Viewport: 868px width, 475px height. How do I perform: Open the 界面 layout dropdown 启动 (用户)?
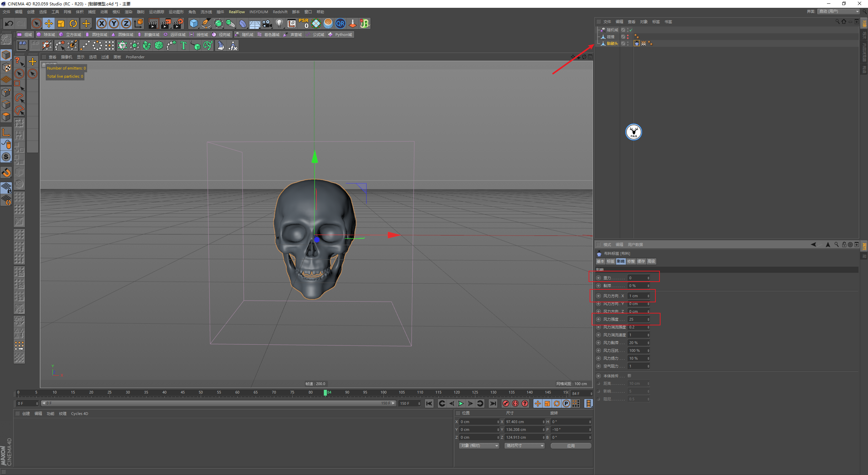(x=839, y=12)
